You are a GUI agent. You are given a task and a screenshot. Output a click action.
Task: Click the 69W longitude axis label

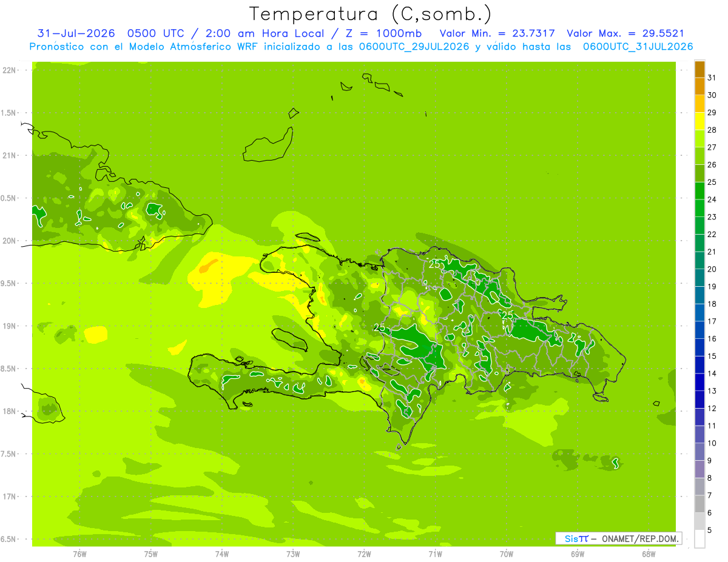point(578,554)
